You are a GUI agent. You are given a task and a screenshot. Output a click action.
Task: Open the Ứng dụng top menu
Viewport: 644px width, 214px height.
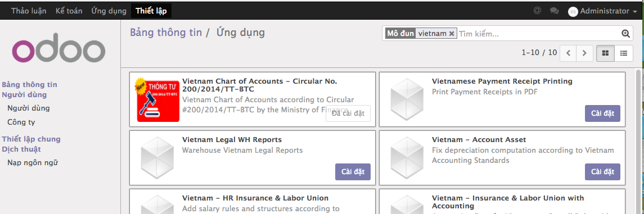109,11
